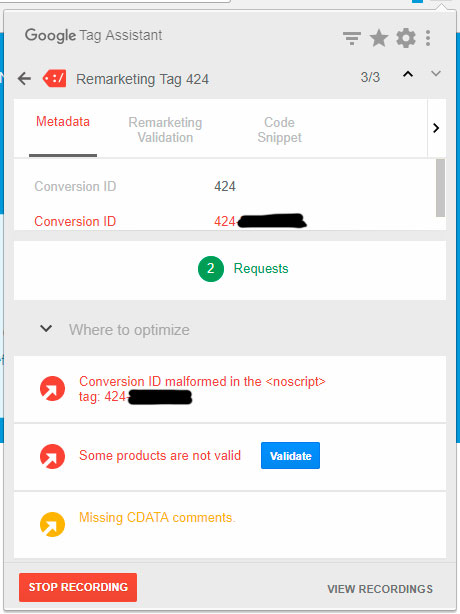Open the Code Snippet tab
The height and width of the screenshot is (614, 460).
279,130
